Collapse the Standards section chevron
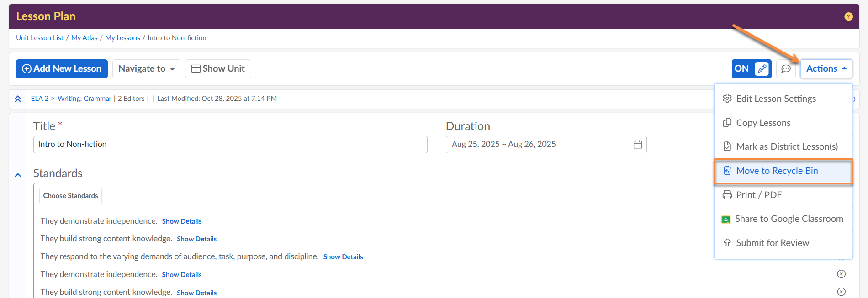 click(x=18, y=175)
